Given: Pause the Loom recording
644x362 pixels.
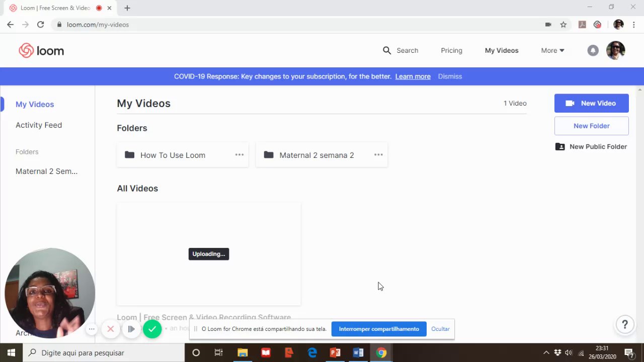Looking at the screenshot, I should point(131,329).
